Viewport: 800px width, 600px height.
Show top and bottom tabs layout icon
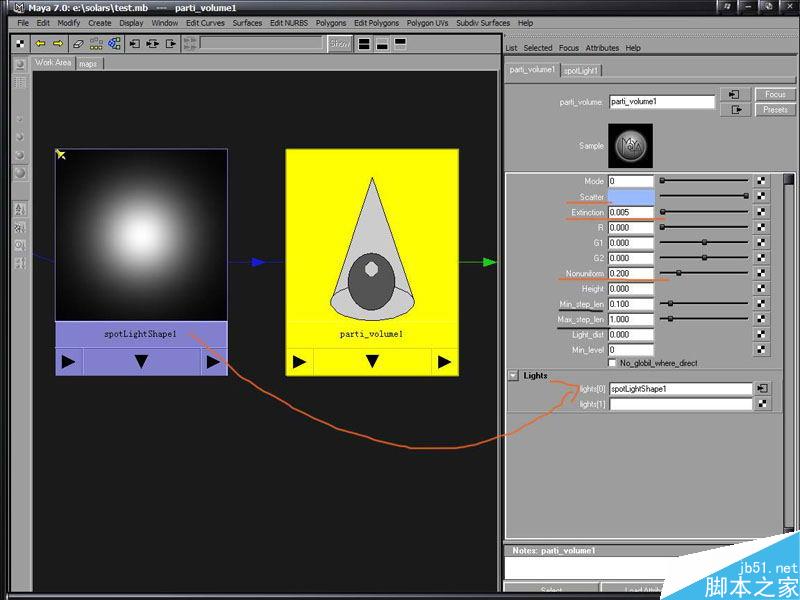point(364,44)
